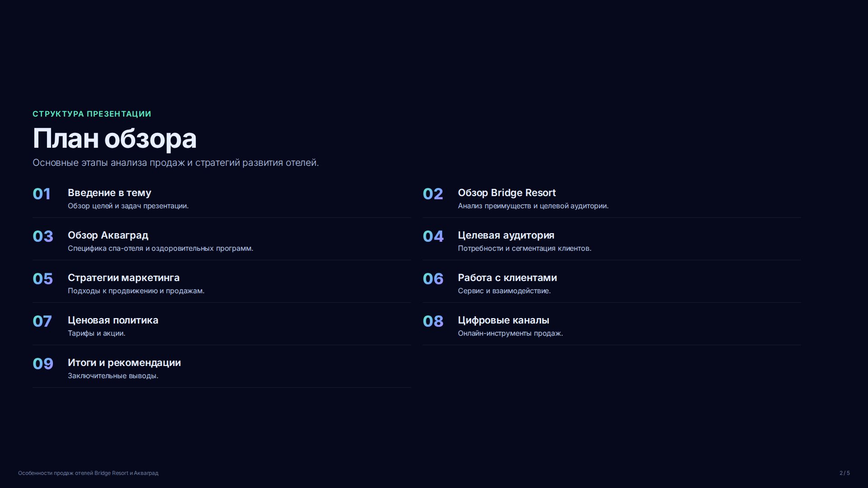
Task: Select the 'Обзор Акваград' heading
Action: pyautogui.click(x=108, y=235)
